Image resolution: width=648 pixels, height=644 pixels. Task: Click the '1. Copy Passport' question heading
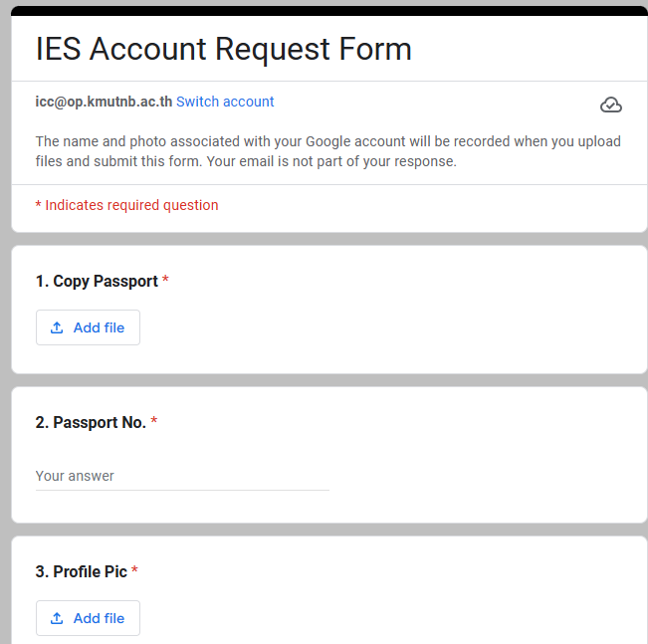(97, 281)
